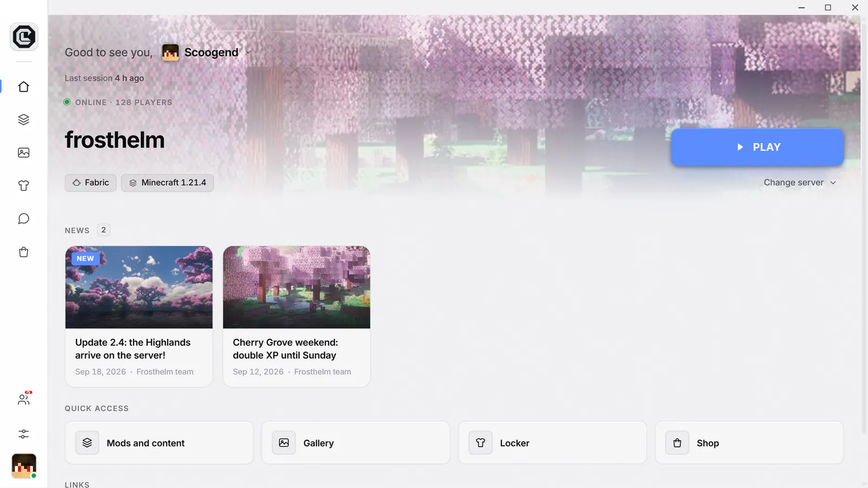Open the chat from the sidebar speech bubble icon

pos(24,219)
